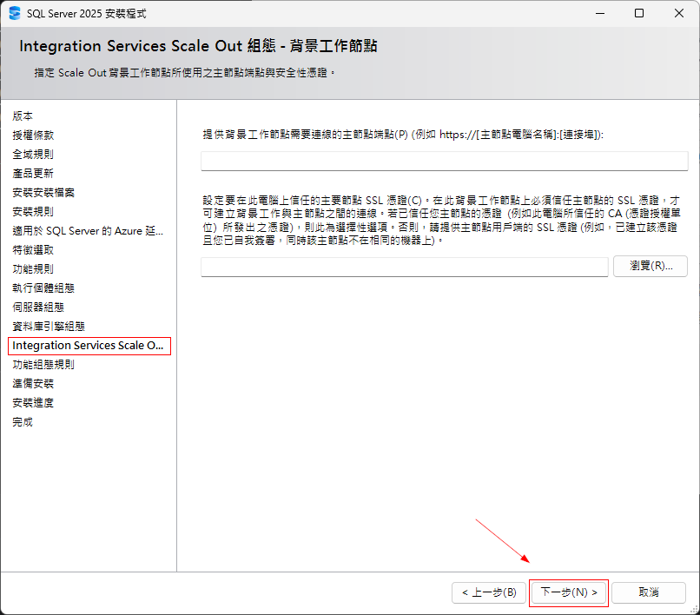The height and width of the screenshot is (615, 700).
Task: Select the 全域規則 step
Action: (33, 155)
